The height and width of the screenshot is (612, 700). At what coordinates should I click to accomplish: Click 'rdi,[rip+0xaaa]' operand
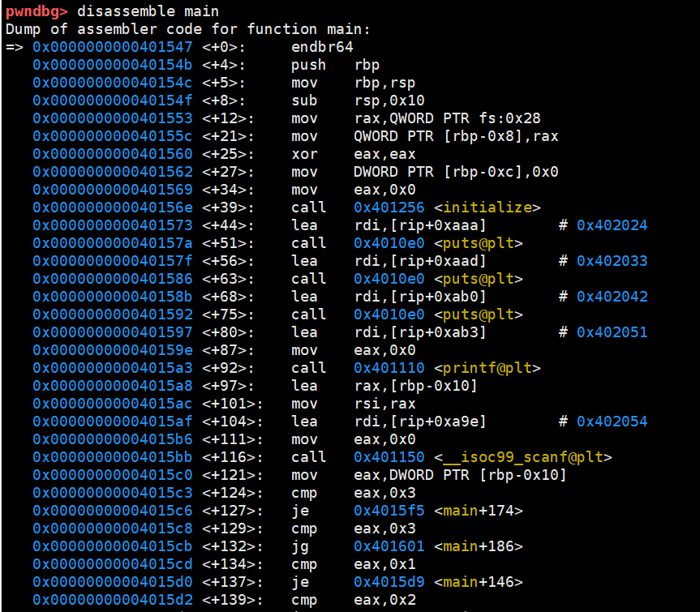point(420,225)
